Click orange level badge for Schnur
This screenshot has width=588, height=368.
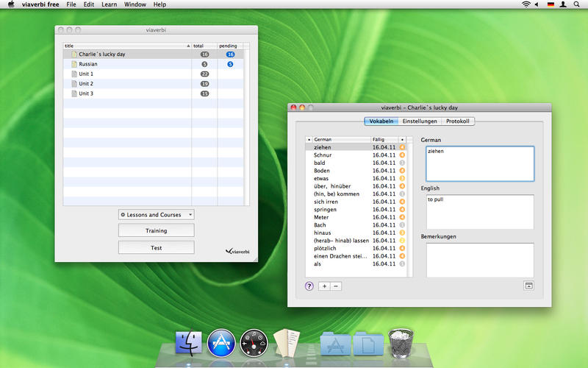point(402,155)
